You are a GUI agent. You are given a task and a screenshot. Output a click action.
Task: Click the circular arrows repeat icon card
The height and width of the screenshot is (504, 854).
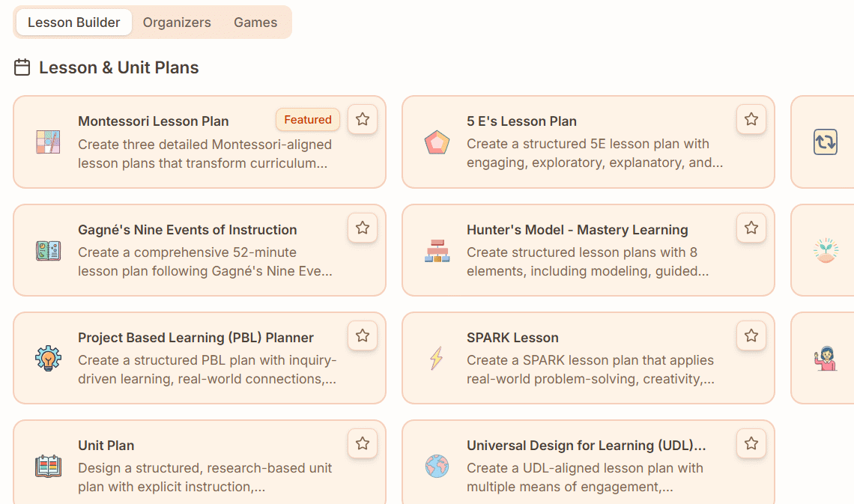(x=825, y=142)
